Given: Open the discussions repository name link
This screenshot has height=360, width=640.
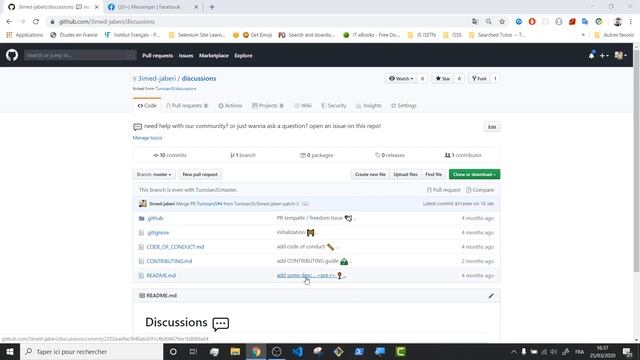Looking at the screenshot, I should (199, 78).
